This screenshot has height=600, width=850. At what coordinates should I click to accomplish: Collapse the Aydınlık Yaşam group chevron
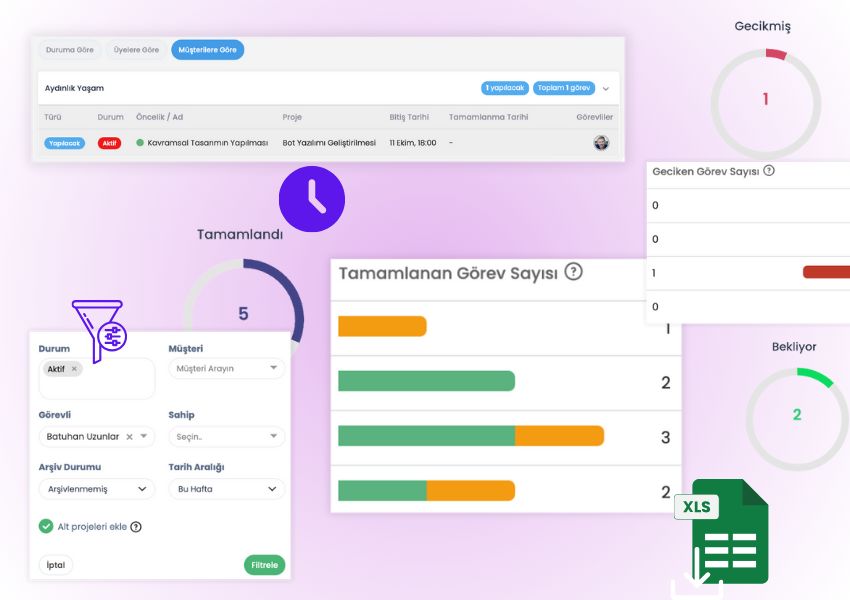click(606, 89)
